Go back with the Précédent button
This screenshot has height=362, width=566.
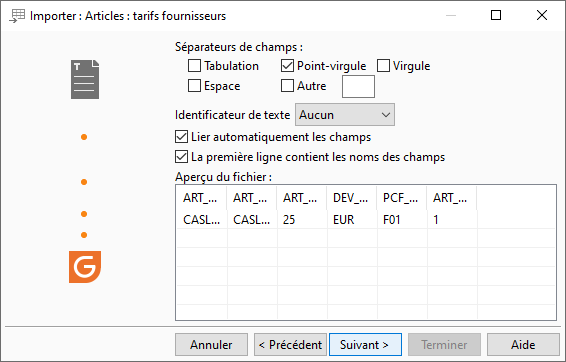pyautogui.click(x=290, y=345)
